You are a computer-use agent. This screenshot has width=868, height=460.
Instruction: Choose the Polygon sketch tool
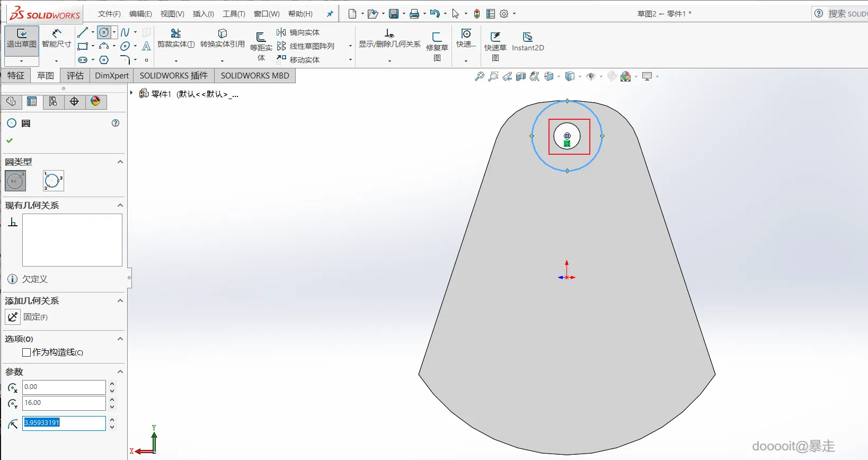pos(104,60)
